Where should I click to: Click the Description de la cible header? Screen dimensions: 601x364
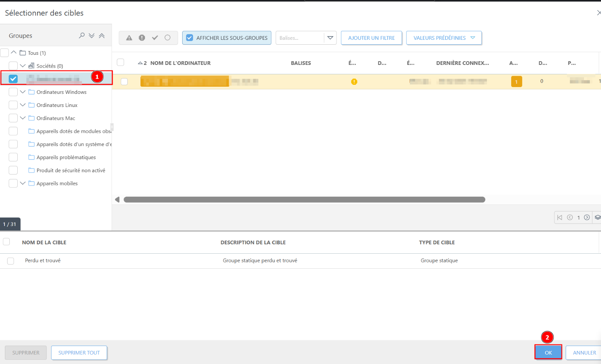pyautogui.click(x=253, y=242)
